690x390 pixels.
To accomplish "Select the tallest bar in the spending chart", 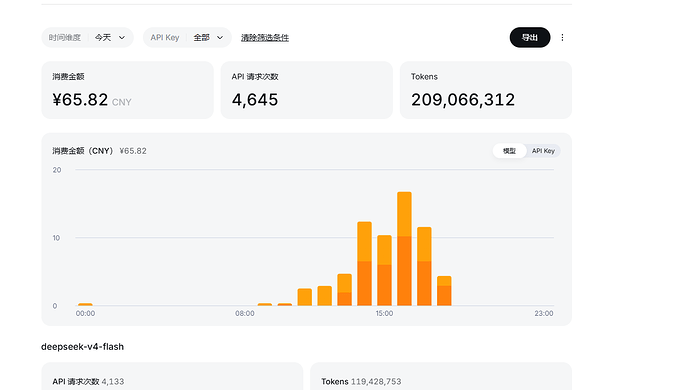I will click(x=404, y=249).
